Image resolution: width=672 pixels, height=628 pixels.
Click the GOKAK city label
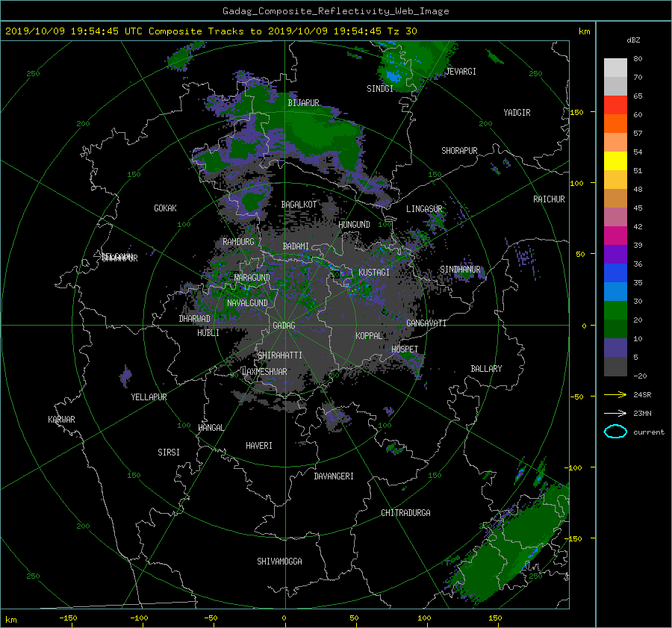point(165,208)
